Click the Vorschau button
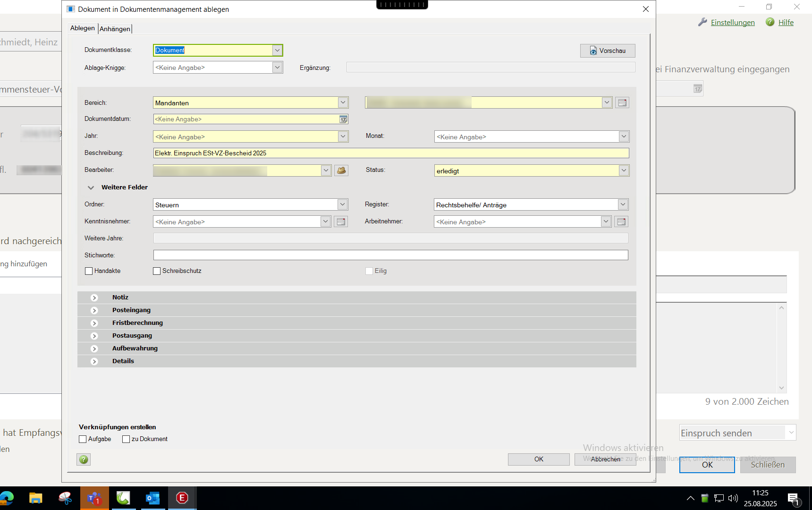 (x=607, y=51)
